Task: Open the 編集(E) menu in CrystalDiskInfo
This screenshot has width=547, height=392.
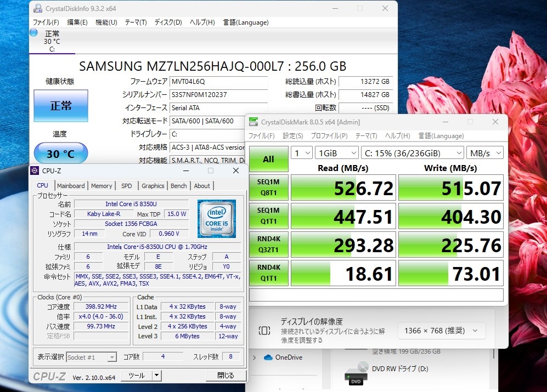Action: click(x=77, y=22)
